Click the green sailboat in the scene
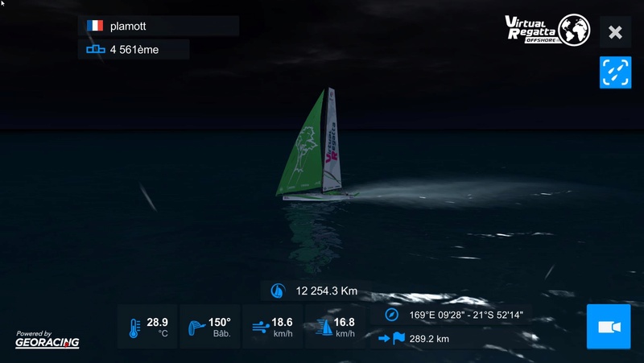The height and width of the screenshot is (363, 644). pyautogui.click(x=316, y=145)
